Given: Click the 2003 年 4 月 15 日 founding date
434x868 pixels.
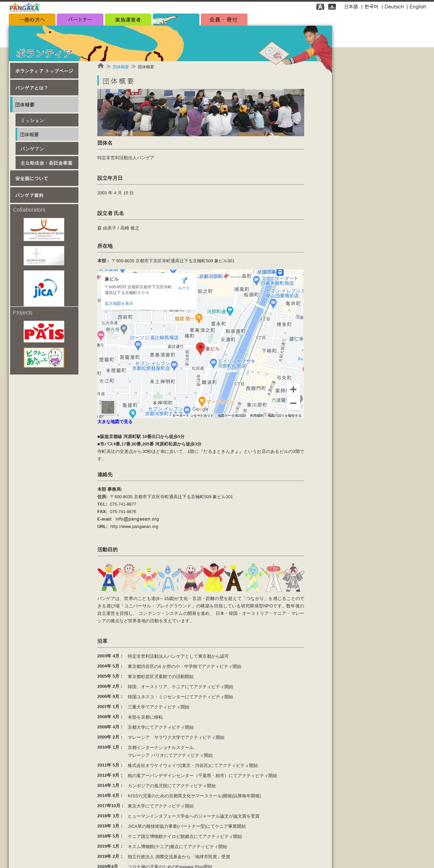Looking at the screenshot, I should pos(116,193).
